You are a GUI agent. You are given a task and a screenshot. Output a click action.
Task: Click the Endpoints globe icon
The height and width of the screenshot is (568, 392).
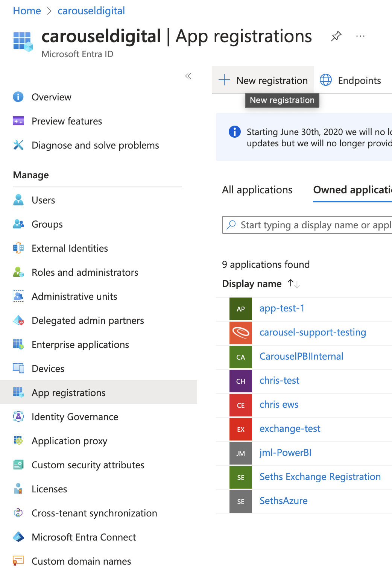click(326, 80)
